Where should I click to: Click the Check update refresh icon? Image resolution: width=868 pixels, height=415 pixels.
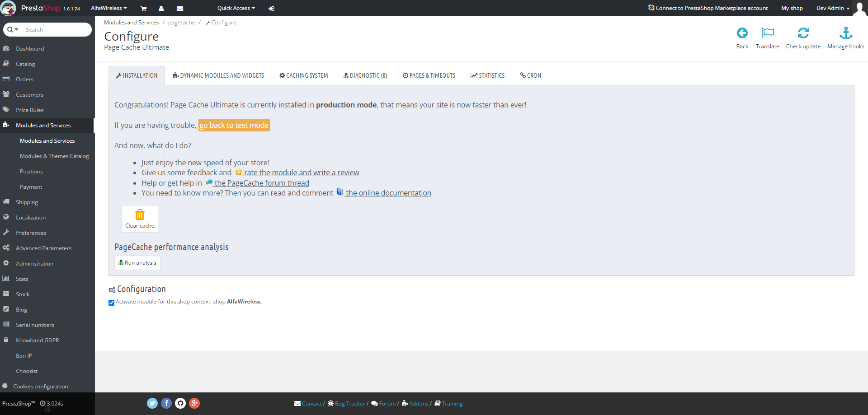(803, 33)
